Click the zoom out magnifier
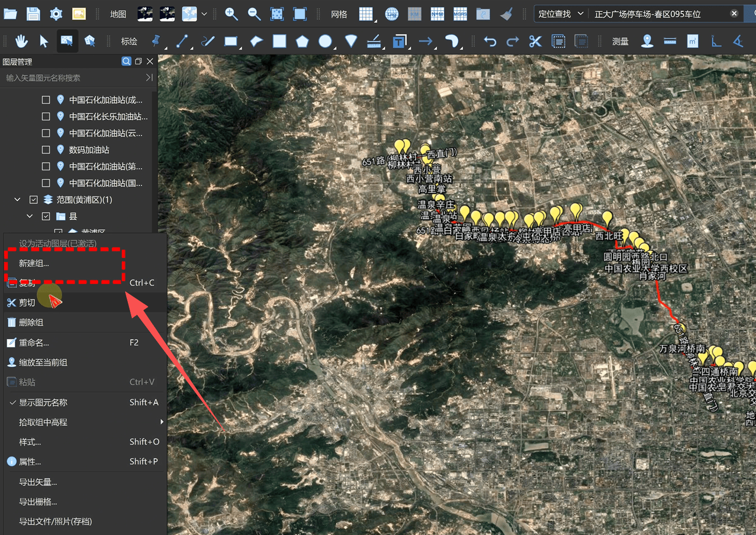Image resolution: width=756 pixels, height=535 pixels. point(254,14)
